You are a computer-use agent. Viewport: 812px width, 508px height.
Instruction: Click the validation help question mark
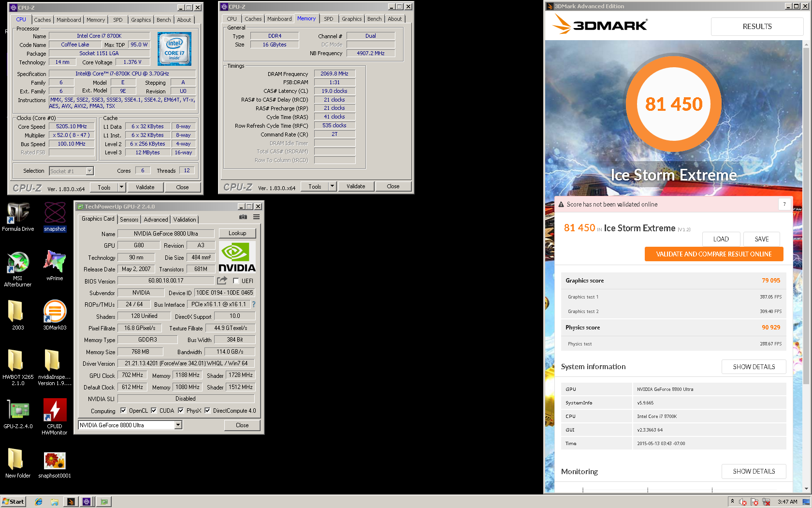tap(784, 204)
